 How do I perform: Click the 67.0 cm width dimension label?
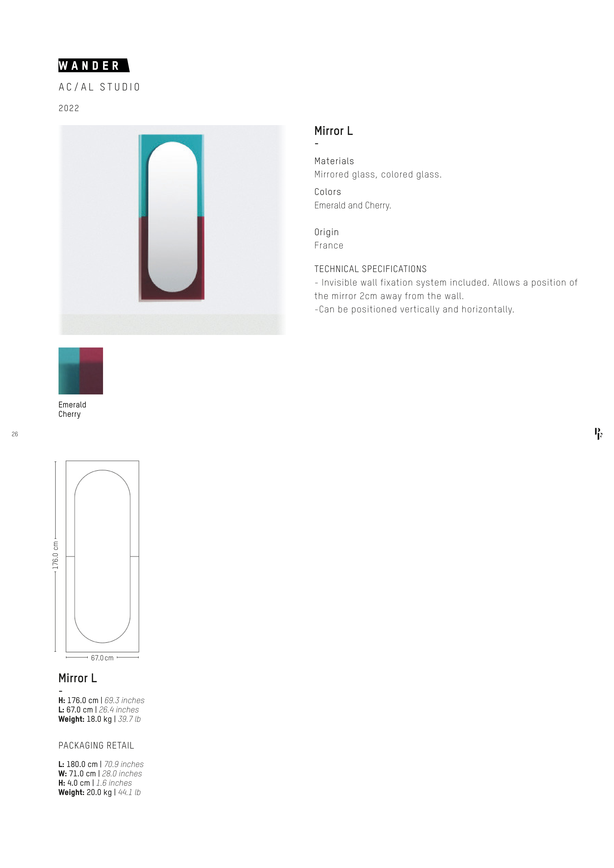click(x=102, y=658)
